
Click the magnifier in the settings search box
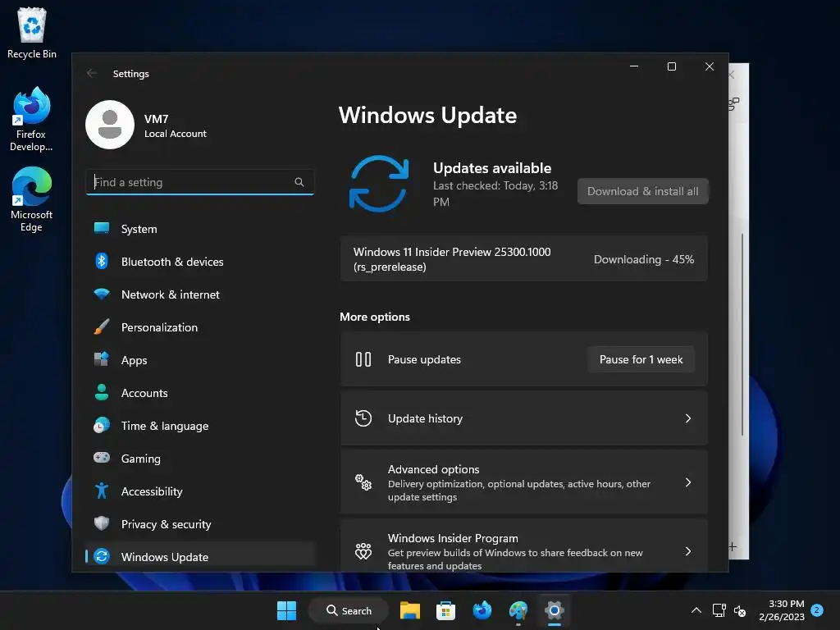tap(299, 182)
